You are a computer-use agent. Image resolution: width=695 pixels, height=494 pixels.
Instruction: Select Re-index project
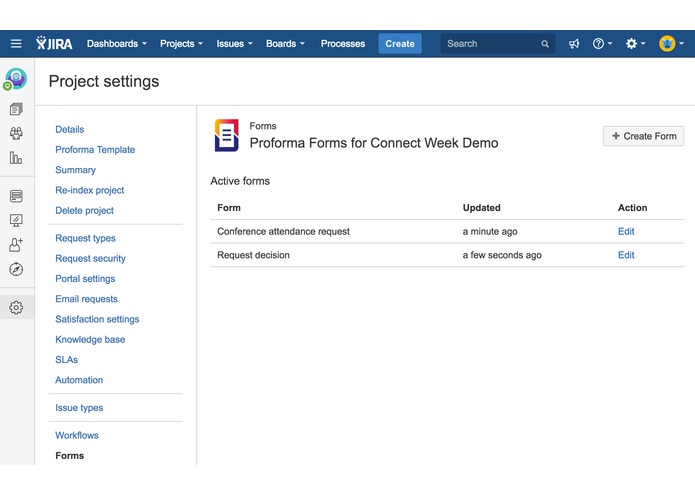(x=90, y=191)
